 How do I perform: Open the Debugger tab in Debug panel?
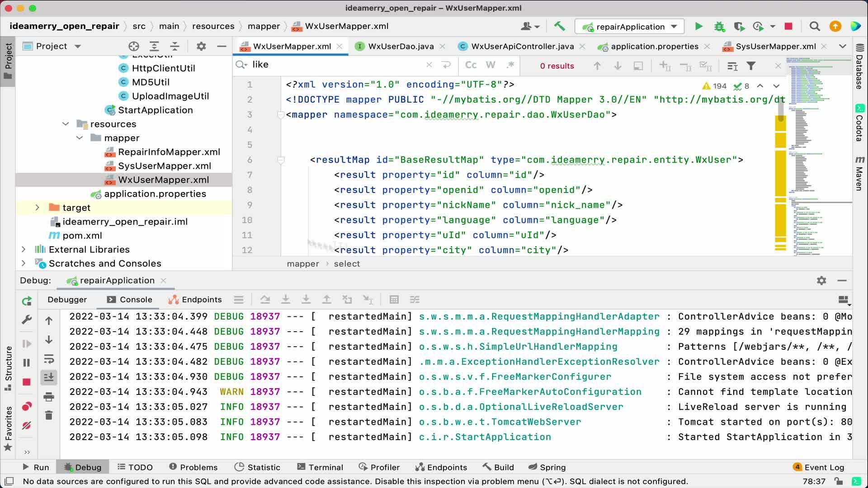(67, 300)
